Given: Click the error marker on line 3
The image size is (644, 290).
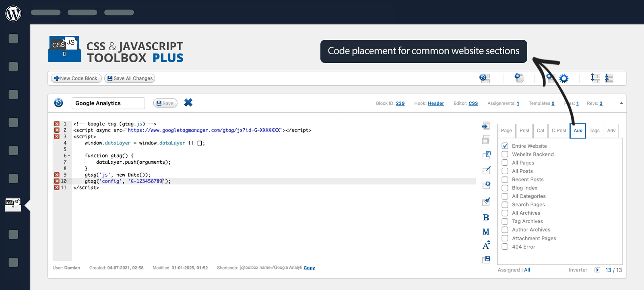Looking at the screenshot, I should click(57, 137).
